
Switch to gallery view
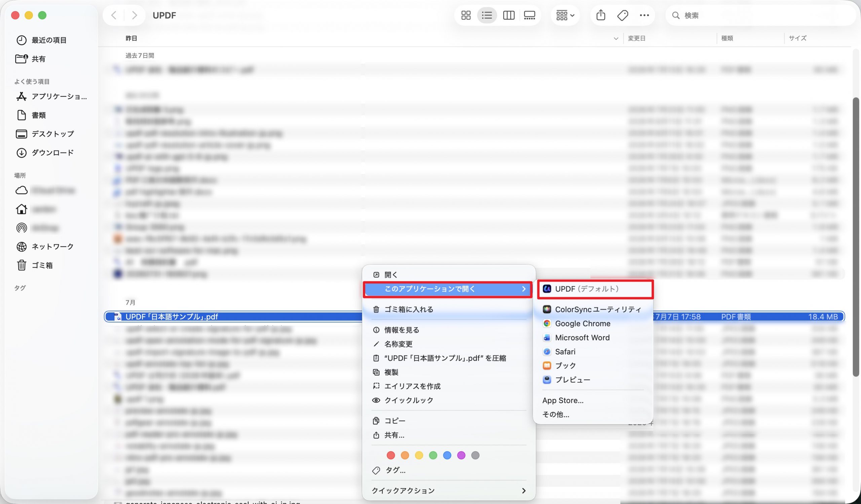[530, 15]
